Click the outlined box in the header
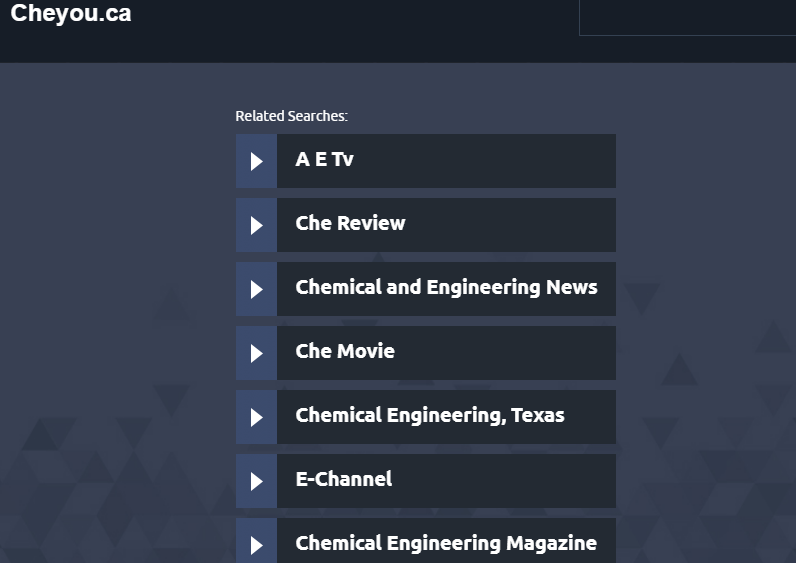This screenshot has height=563, width=796. (686, 17)
